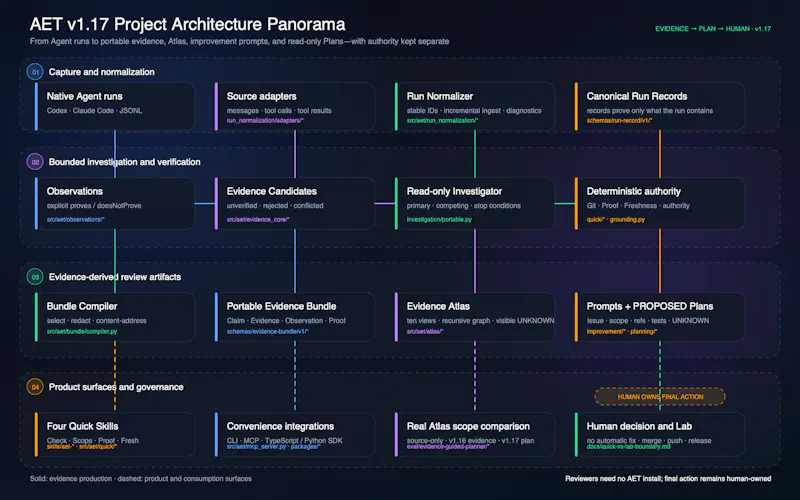800x500 pixels.
Task: Click the AET v1.17 Project Architecture Panorama title
Action: tap(187, 24)
